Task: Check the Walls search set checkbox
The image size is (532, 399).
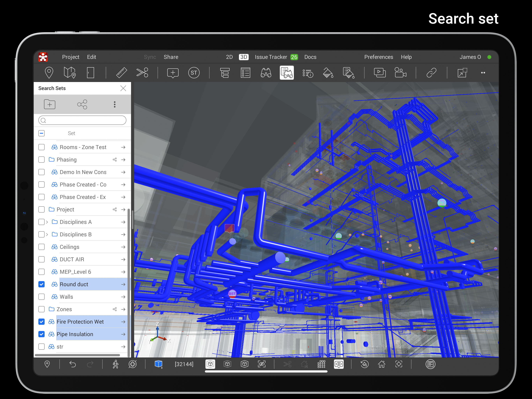Action: pyautogui.click(x=41, y=297)
